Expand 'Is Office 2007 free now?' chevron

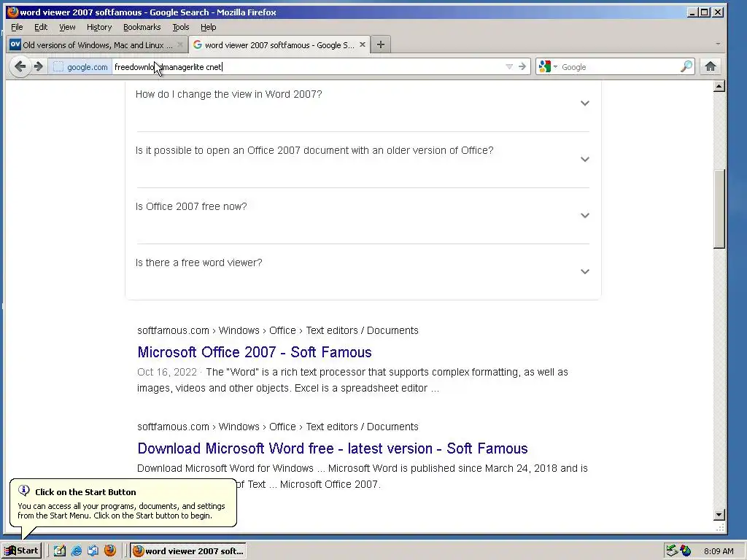tap(584, 215)
